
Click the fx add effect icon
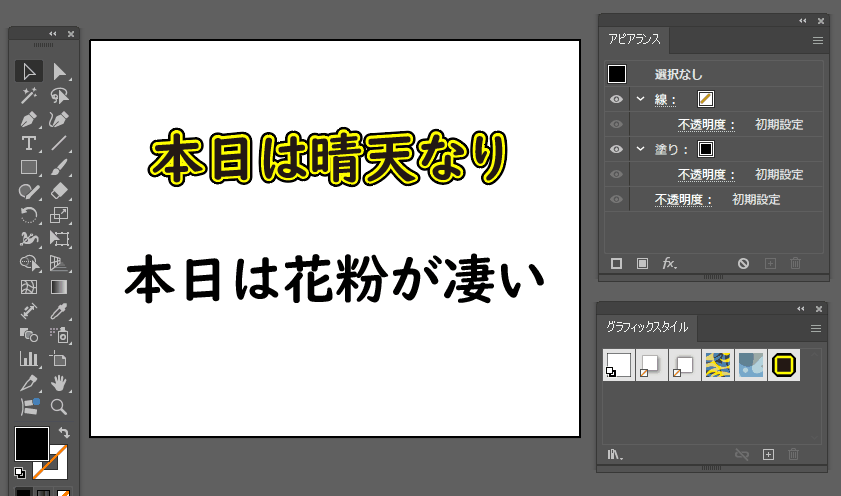point(669,263)
